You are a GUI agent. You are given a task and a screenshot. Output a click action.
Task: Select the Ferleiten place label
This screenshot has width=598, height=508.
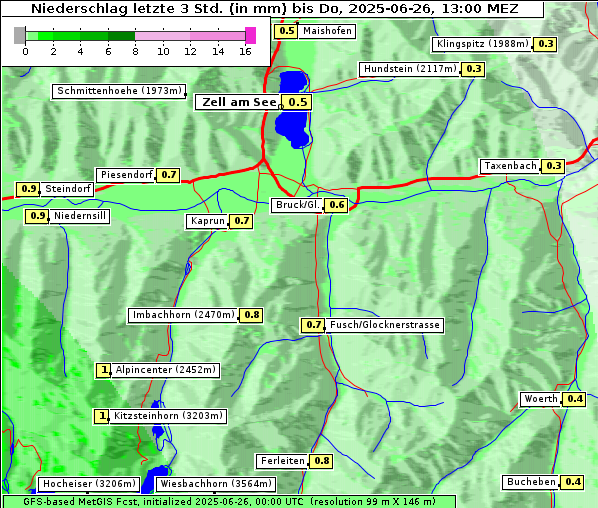[283, 461]
